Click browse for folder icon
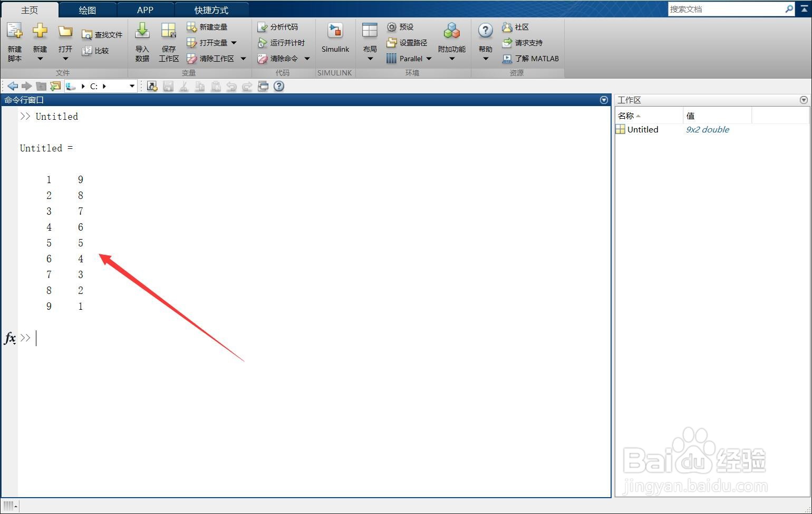 (x=55, y=86)
